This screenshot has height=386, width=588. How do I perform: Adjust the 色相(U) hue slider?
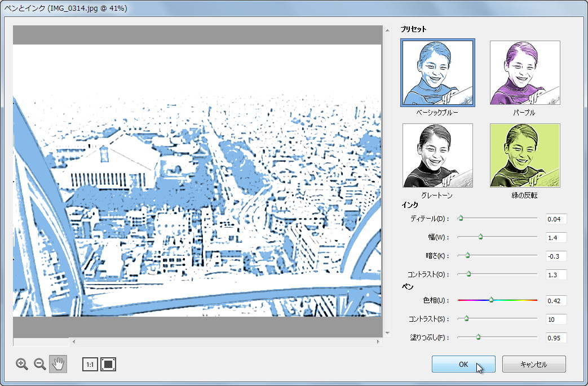coord(491,300)
